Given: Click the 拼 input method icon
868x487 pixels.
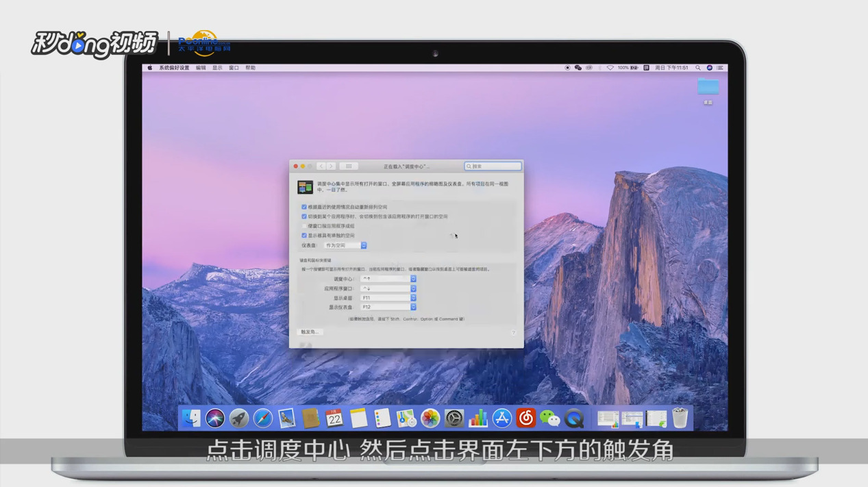Looking at the screenshot, I should coord(646,68).
